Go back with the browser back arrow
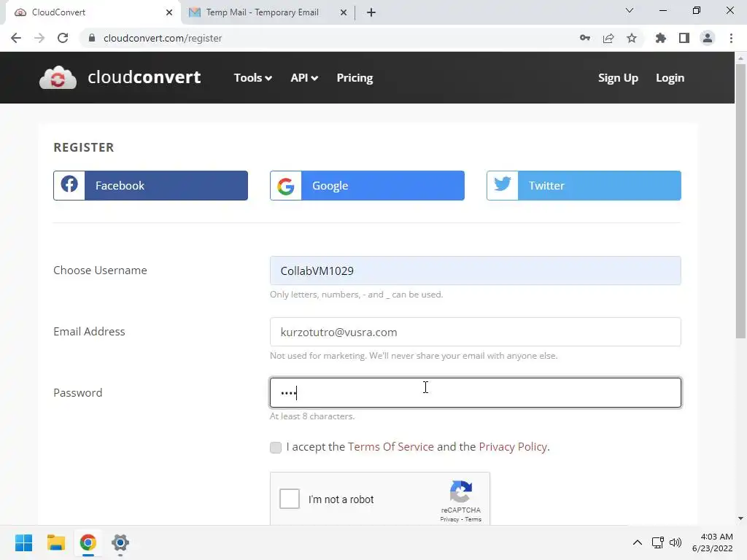The width and height of the screenshot is (747, 560). coord(16,38)
